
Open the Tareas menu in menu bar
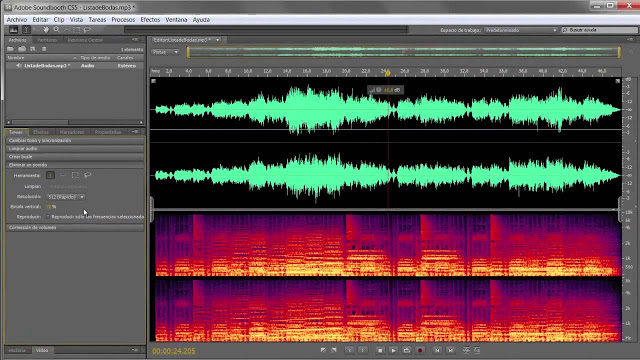pyautogui.click(x=97, y=20)
